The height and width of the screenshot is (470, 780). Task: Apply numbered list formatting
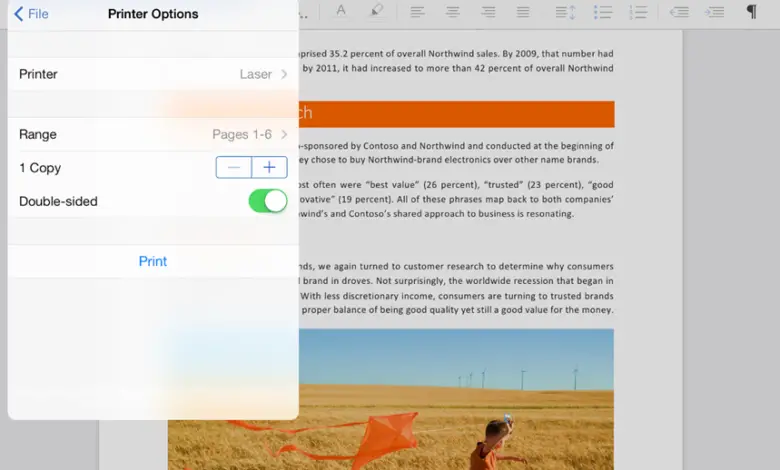click(x=638, y=12)
